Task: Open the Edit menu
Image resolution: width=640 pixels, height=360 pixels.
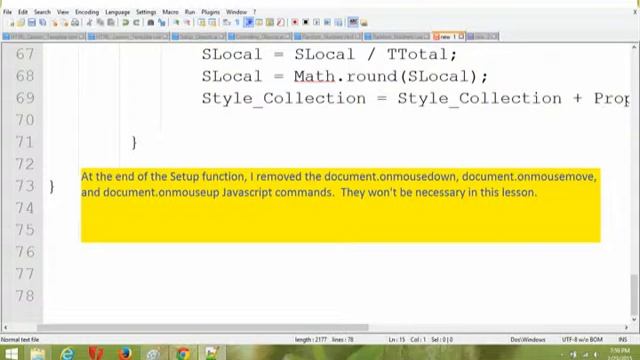Action: pyautogui.click(x=23, y=12)
